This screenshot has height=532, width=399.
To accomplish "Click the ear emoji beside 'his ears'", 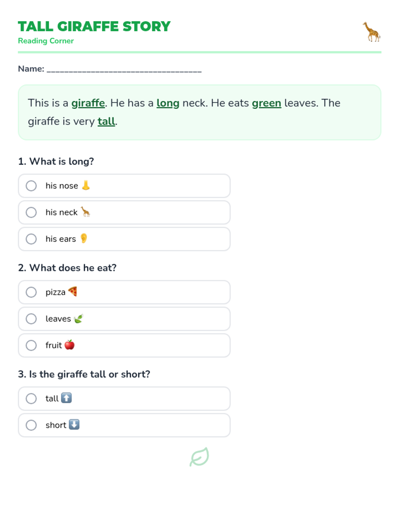I will tap(84, 238).
